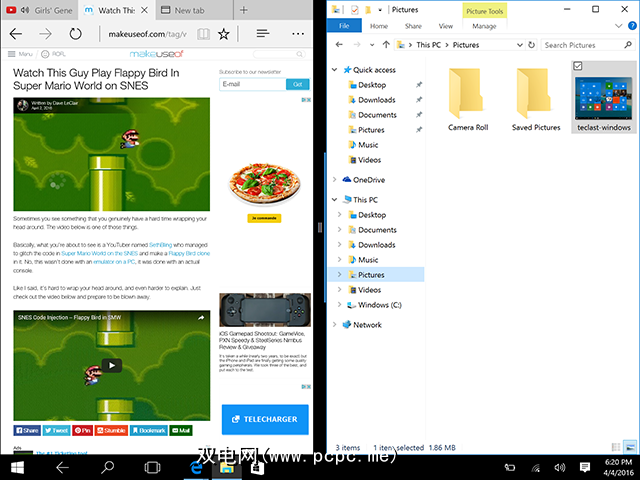This screenshot has height=480, width=640.
Task: Click the TELECHARGER ad button
Action: pos(265,419)
